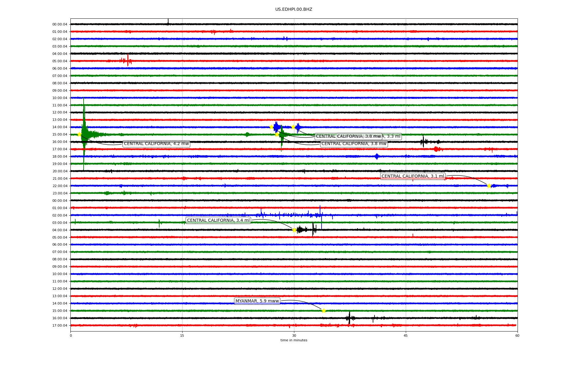Screen dimensions: 588x368
Task: Click the yellow star on 15:00:04 green trace near 28 minutes
Action: pyautogui.click(x=277, y=134)
